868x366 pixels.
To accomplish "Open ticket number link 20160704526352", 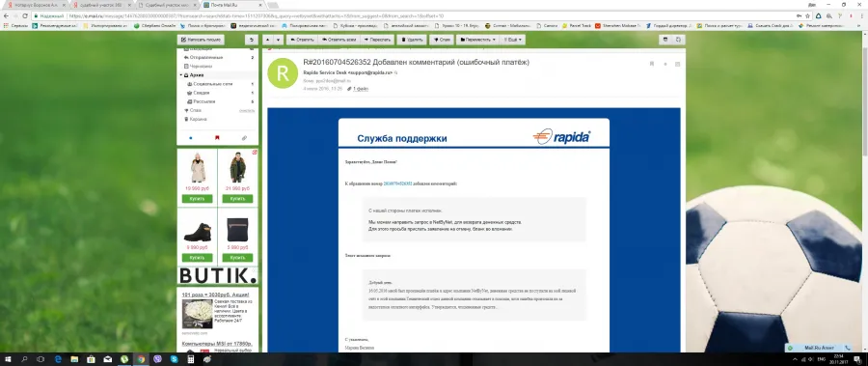I will 397,183.
